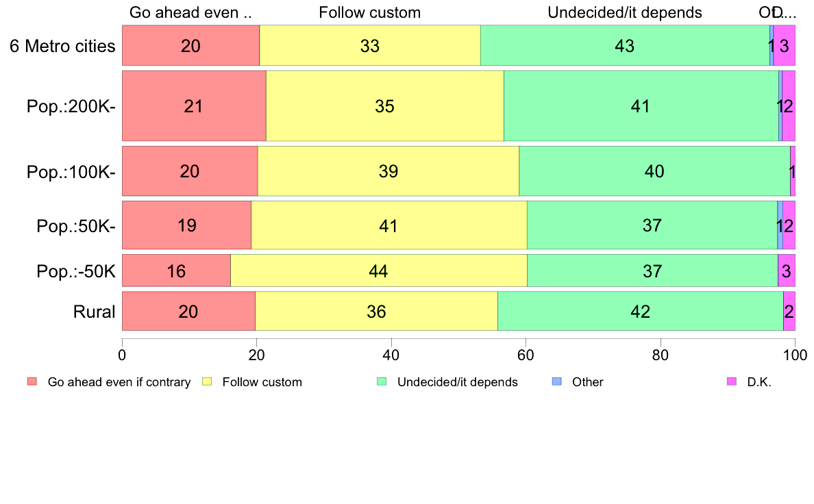Select the Rural row label
The width and height of the screenshot is (814, 504).
pos(94,312)
